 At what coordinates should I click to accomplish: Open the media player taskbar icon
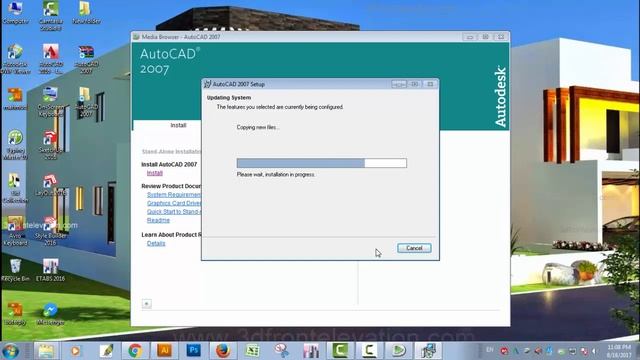pos(76,351)
